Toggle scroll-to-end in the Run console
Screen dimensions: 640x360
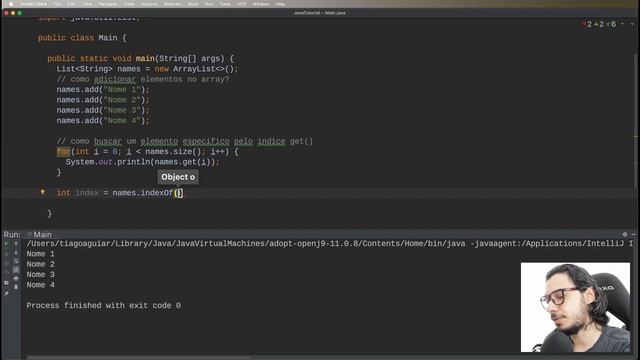(x=16, y=270)
